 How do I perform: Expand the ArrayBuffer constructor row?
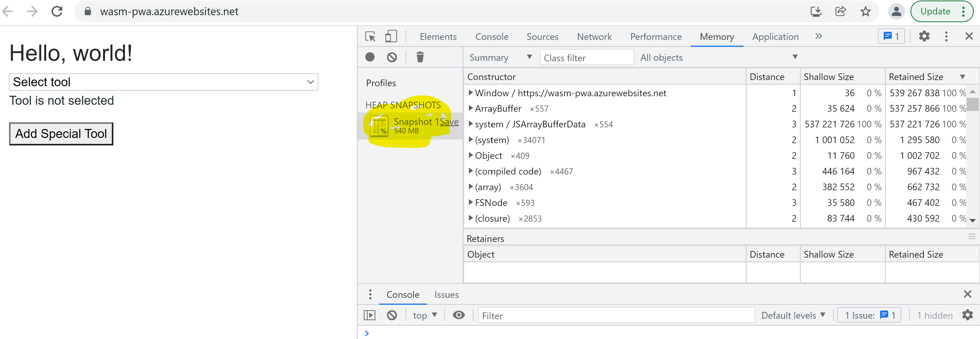pyautogui.click(x=471, y=108)
